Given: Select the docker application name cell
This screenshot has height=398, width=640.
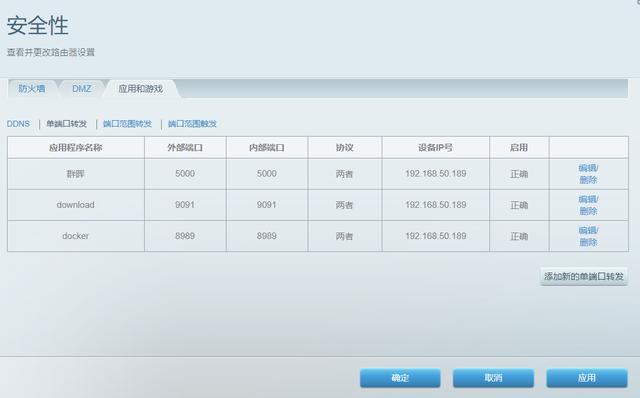Looking at the screenshot, I should point(76,236).
